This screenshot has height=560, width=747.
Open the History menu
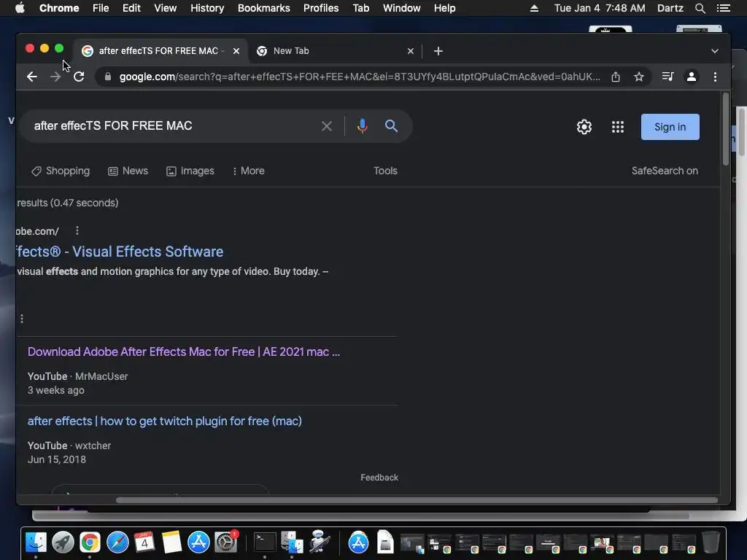tap(207, 8)
